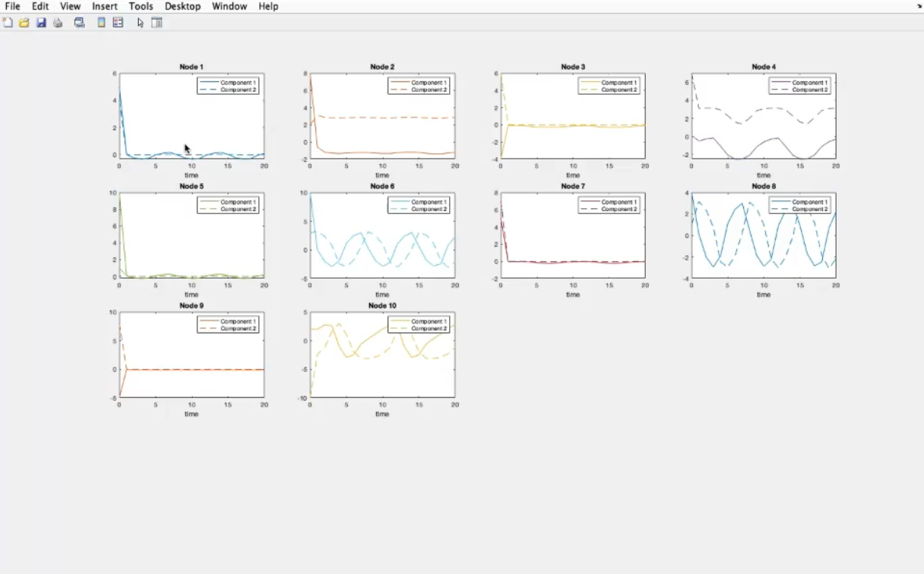Print the figure using the printer icon
The height and width of the screenshot is (574, 924).
coord(58,23)
